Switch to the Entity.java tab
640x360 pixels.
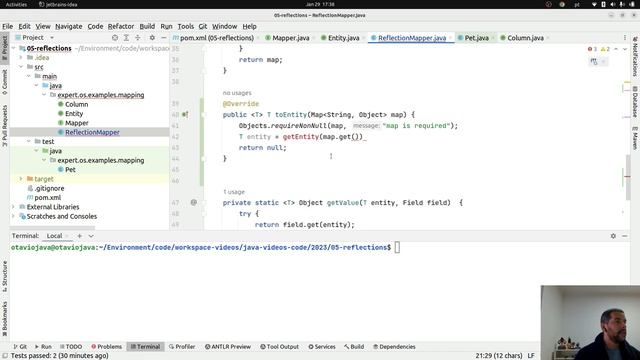[343, 38]
